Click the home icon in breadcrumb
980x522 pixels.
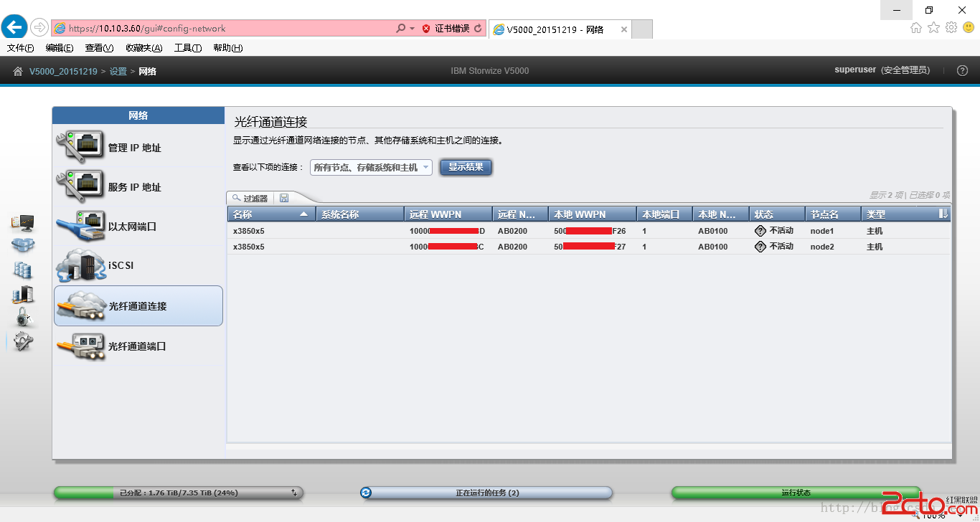(x=18, y=71)
